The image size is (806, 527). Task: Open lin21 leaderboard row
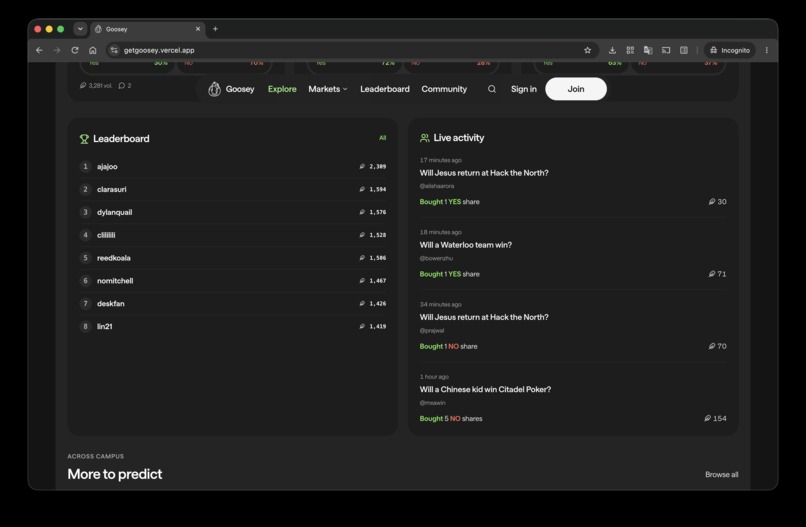pyautogui.click(x=233, y=326)
